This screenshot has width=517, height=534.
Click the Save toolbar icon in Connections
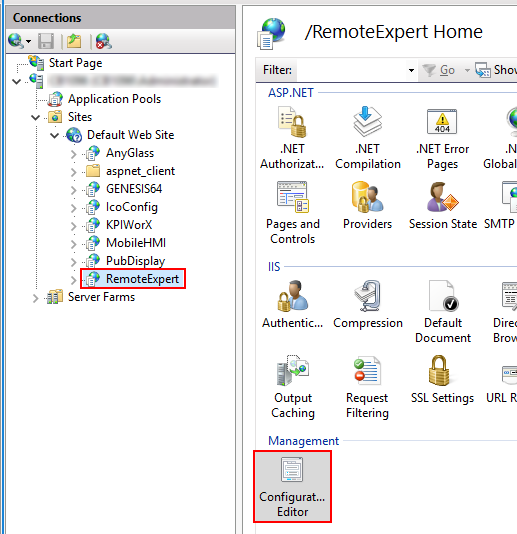pyautogui.click(x=46, y=41)
